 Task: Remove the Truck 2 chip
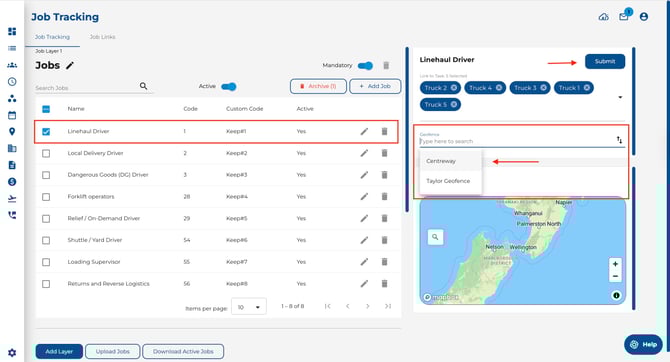(454, 88)
